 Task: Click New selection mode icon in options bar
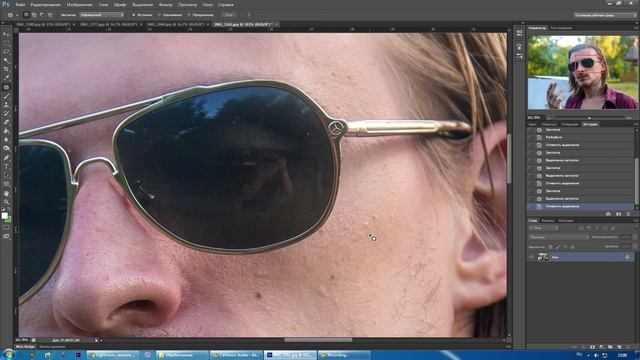[26, 15]
